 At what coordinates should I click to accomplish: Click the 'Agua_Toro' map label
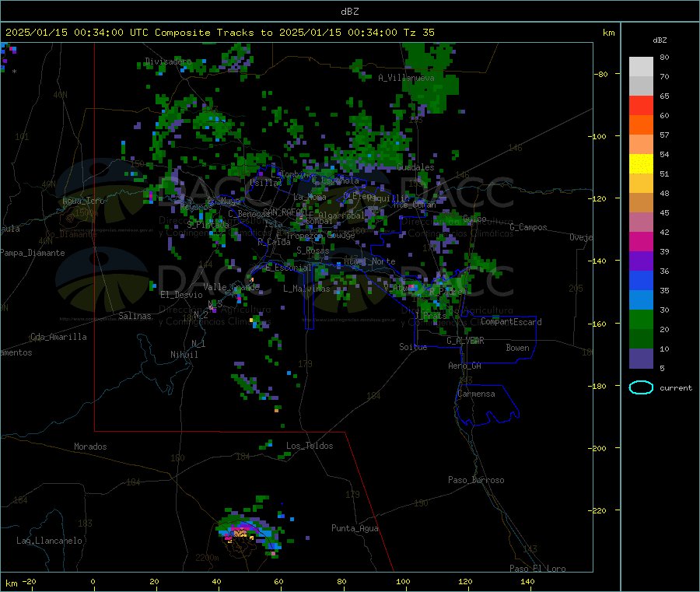pyautogui.click(x=83, y=201)
